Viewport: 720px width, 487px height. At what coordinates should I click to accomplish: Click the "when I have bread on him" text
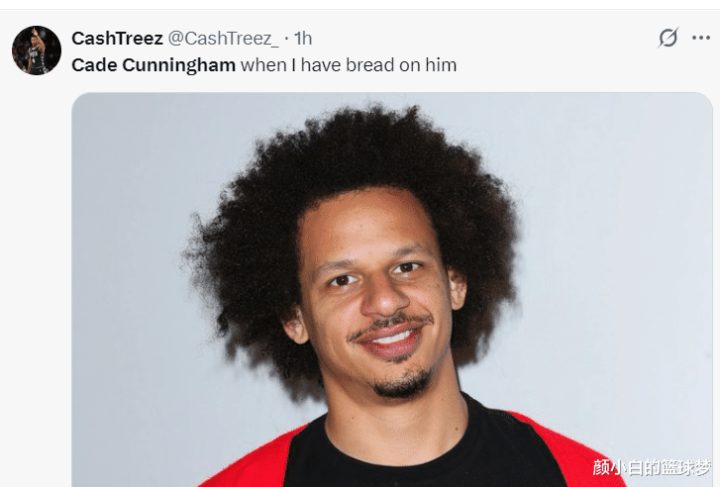click(349, 65)
